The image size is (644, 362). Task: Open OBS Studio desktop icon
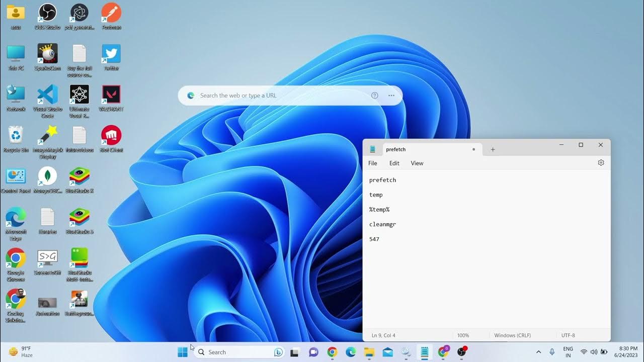(47, 13)
